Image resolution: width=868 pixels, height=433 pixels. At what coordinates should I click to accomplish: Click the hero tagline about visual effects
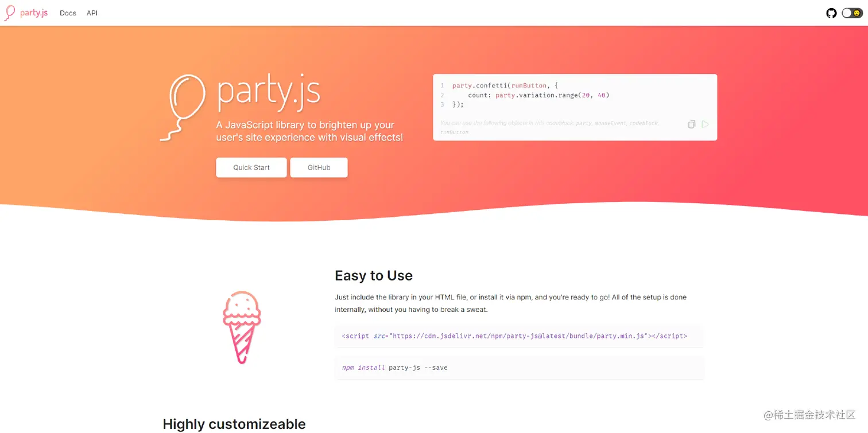[309, 131]
